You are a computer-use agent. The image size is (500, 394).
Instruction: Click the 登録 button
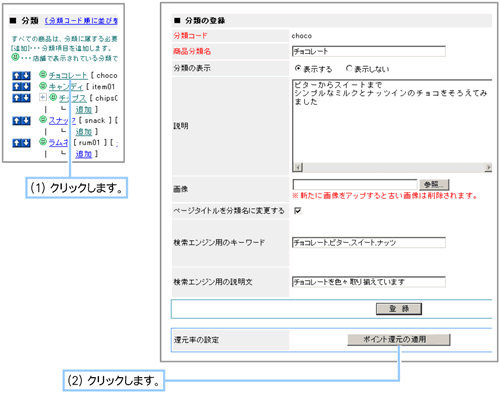399,309
